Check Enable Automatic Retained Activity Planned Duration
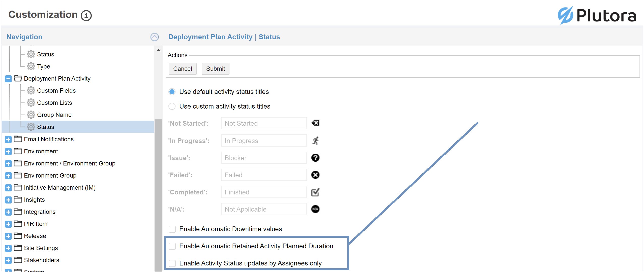This screenshot has width=644, height=272. (x=172, y=246)
